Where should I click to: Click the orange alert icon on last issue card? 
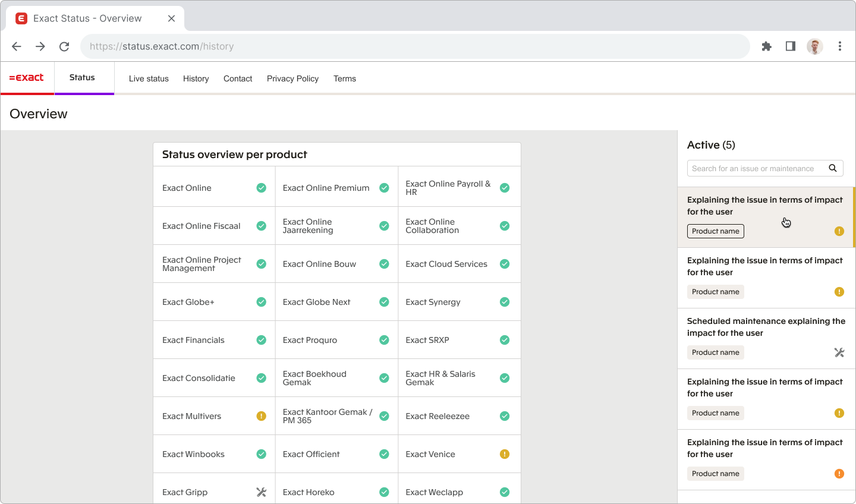839,474
